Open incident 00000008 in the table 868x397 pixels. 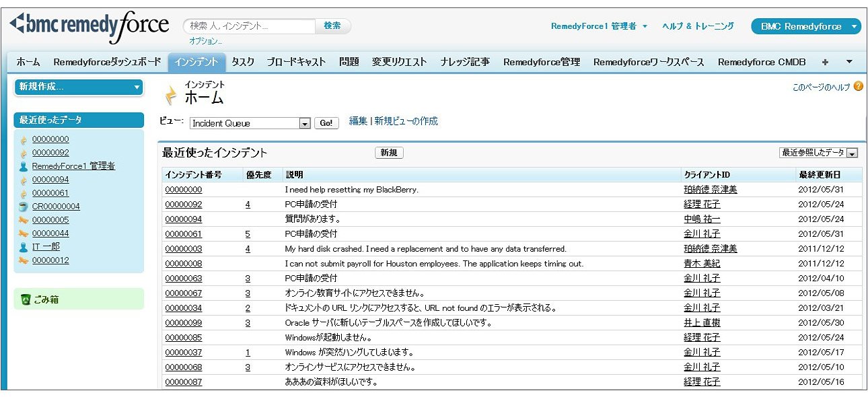pos(184,264)
